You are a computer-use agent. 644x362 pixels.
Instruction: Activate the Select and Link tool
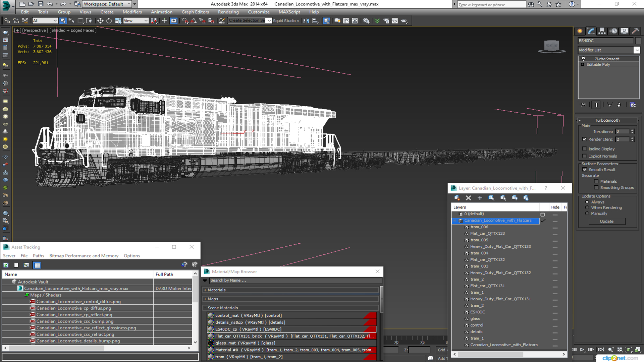tap(7, 21)
